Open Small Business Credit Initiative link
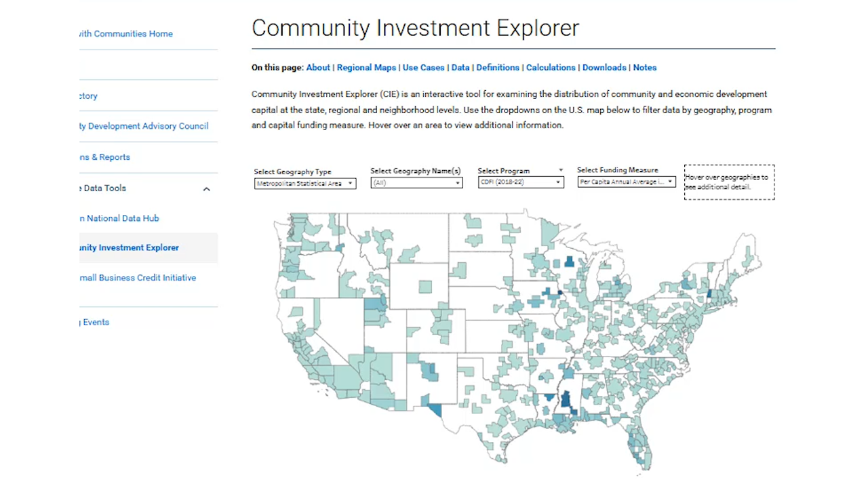 tap(138, 278)
